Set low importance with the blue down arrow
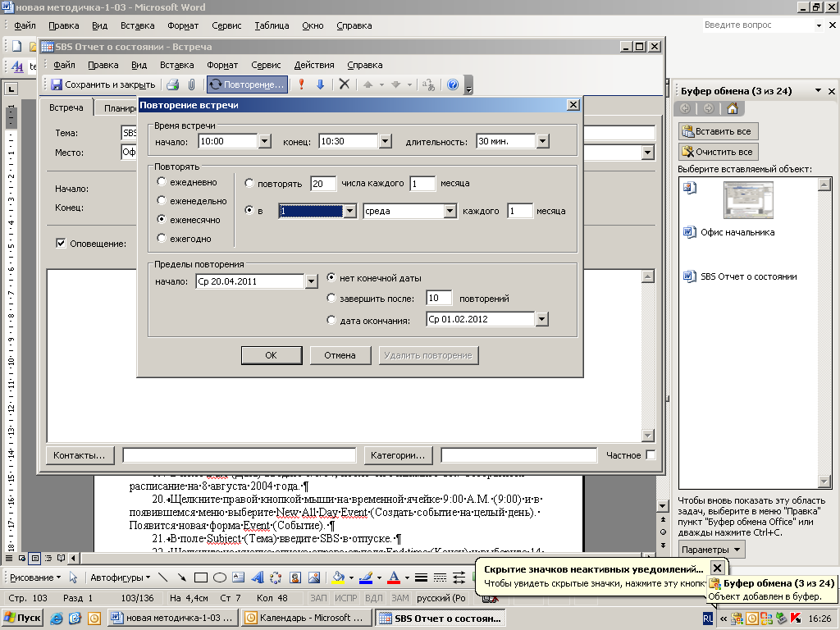 tap(321, 84)
